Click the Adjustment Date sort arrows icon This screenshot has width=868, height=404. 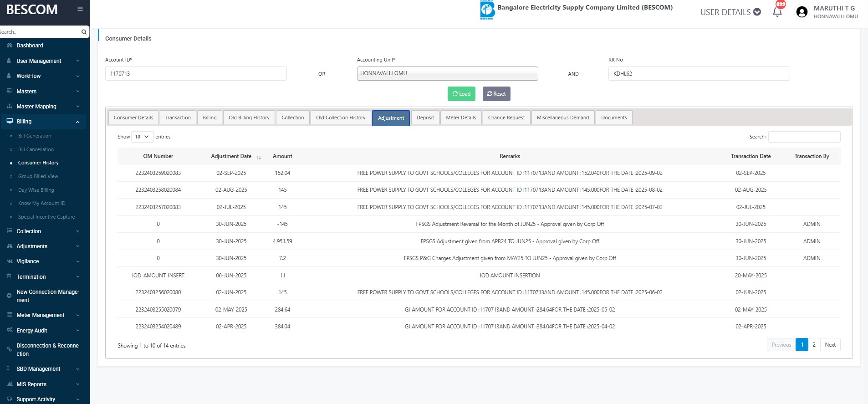pyautogui.click(x=259, y=157)
